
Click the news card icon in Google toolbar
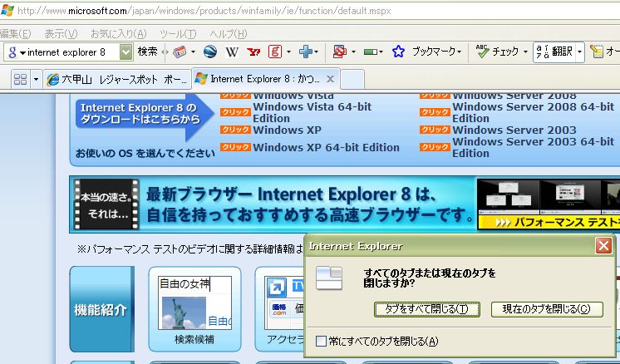(x=180, y=52)
